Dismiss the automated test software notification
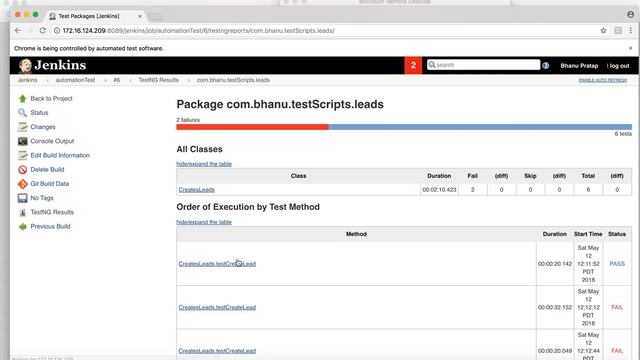The image size is (640, 360). tap(630, 48)
